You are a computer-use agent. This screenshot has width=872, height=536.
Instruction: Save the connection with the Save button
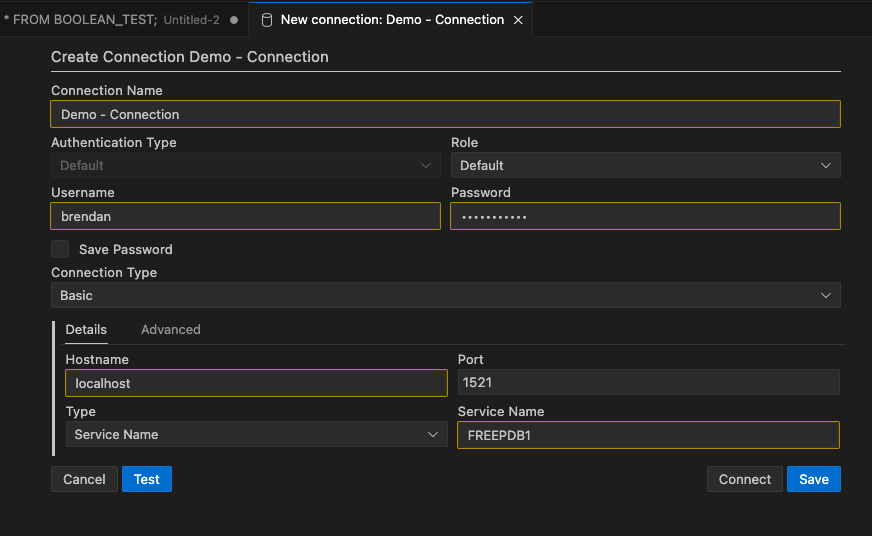[813, 479]
